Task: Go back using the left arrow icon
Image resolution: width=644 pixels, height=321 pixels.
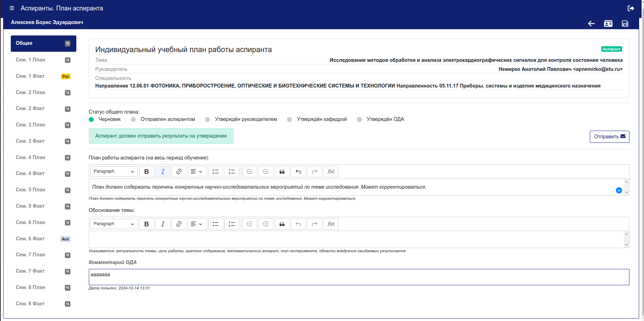Action: pyautogui.click(x=591, y=23)
